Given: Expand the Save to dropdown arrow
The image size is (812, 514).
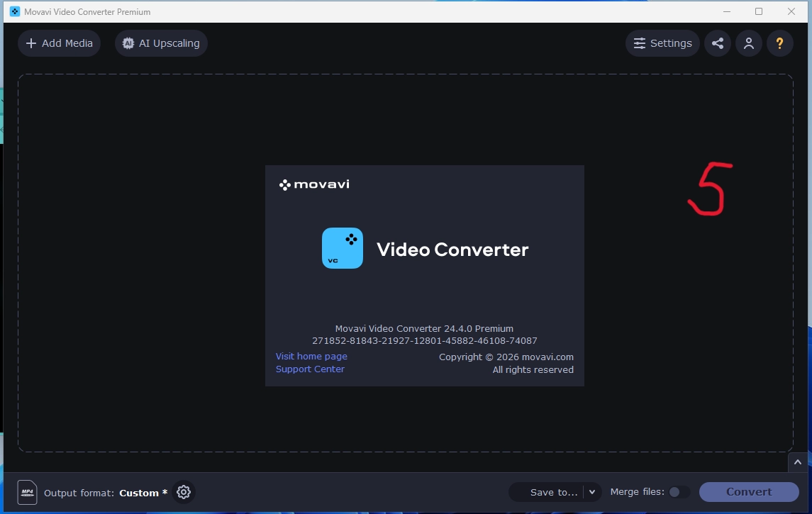Looking at the screenshot, I should (593, 492).
